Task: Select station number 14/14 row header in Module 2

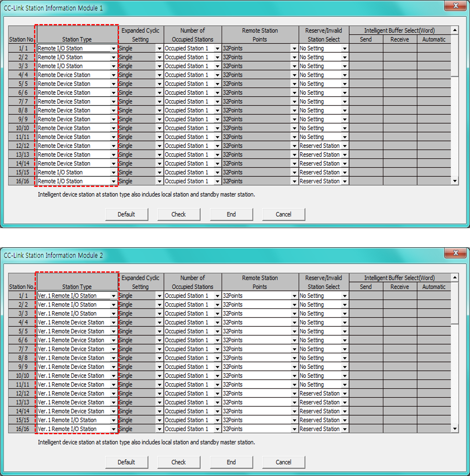Action: [23, 411]
